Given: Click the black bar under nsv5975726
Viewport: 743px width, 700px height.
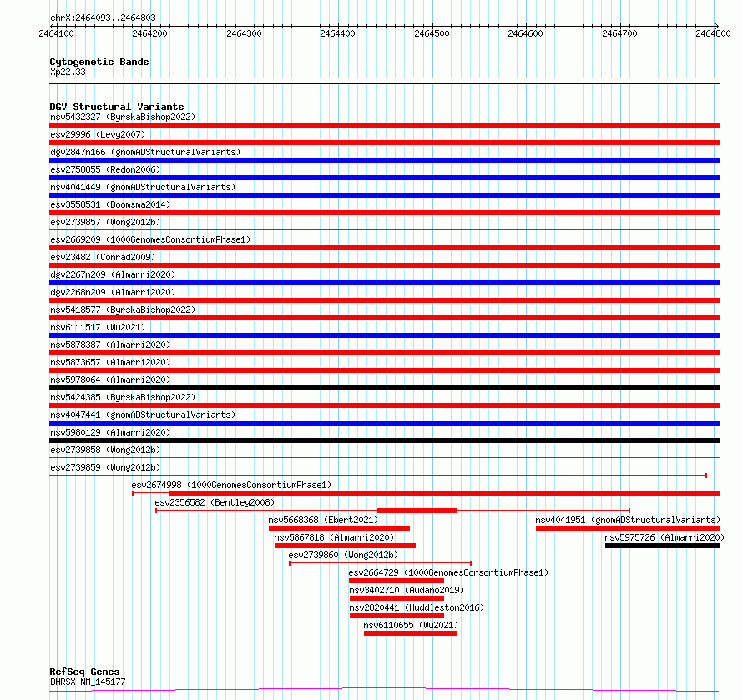Looking at the screenshot, I should 663,546.
